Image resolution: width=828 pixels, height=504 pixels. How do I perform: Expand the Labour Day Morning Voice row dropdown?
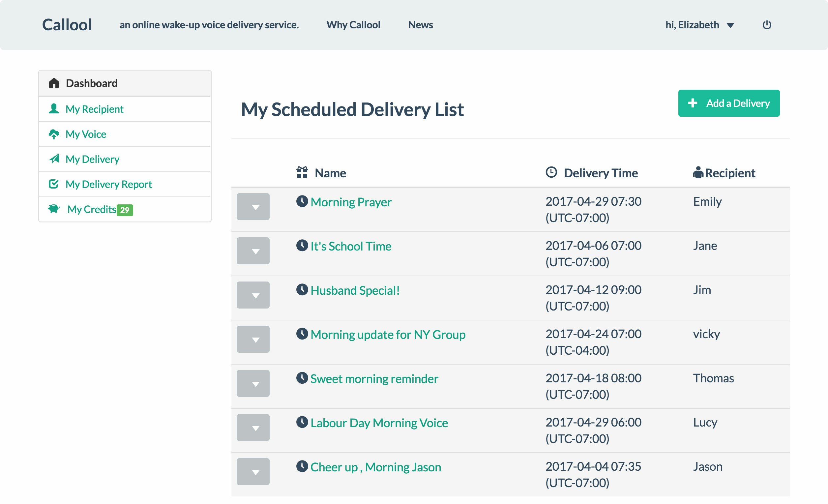pos(253,428)
